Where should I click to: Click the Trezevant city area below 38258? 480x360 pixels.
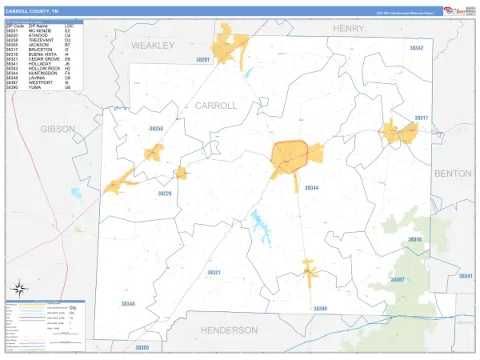click(154, 153)
